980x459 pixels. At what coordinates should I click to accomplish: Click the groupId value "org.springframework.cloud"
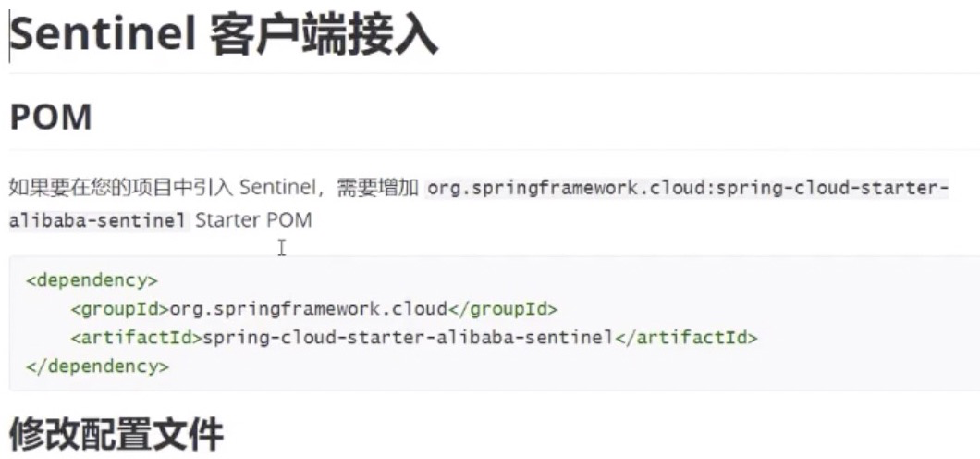(x=309, y=309)
